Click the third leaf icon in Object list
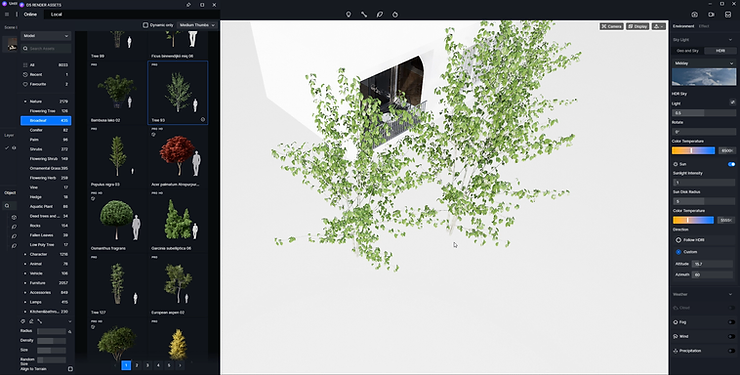The width and height of the screenshot is (740, 375). coord(14,236)
